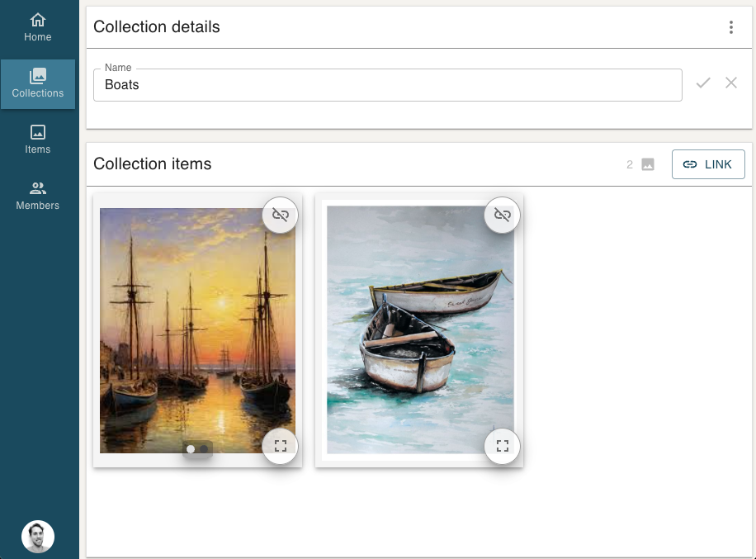Switch to second carousel dot on ships image
The image size is (756, 559).
(x=204, y=449)
